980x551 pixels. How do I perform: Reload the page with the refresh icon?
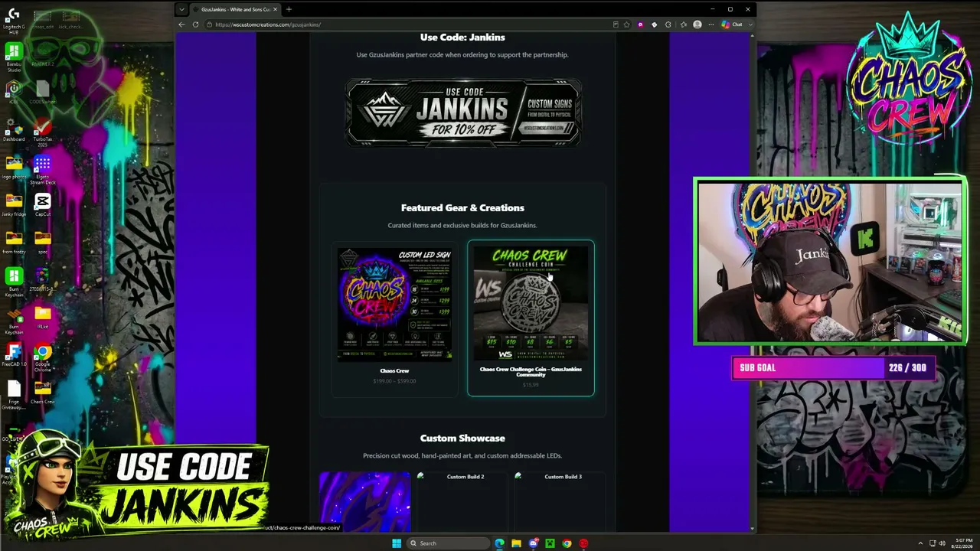pyautogui.click(x=196, y=24)
